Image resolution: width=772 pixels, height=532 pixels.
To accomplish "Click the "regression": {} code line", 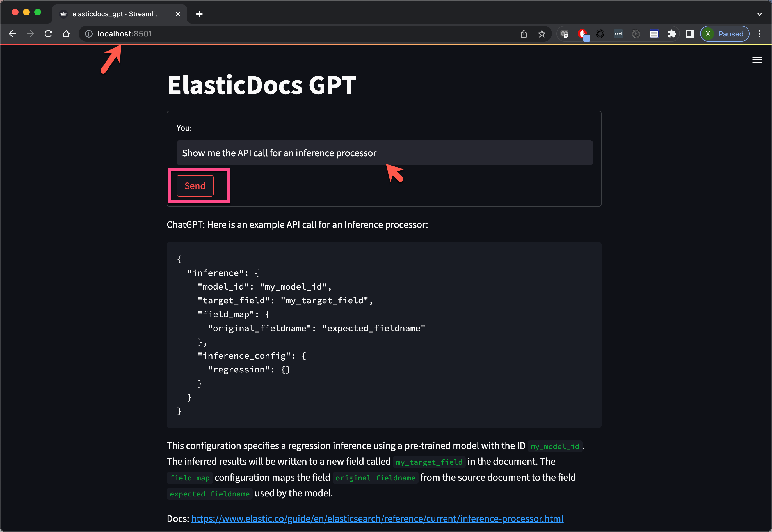I will (x=249, y=369).
